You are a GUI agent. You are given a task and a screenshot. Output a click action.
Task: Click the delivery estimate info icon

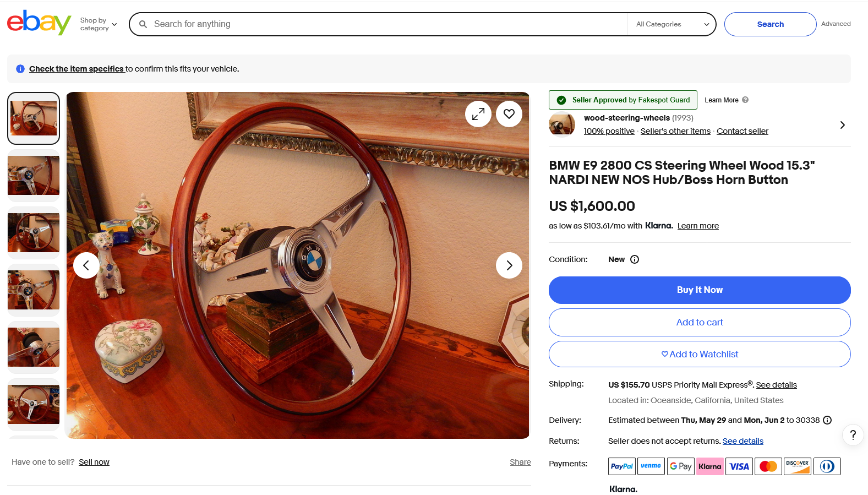[827, 420]
